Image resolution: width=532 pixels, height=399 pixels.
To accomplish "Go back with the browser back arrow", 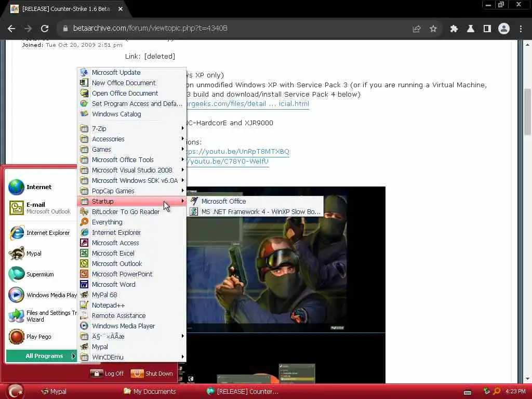I will click(11, 29).
